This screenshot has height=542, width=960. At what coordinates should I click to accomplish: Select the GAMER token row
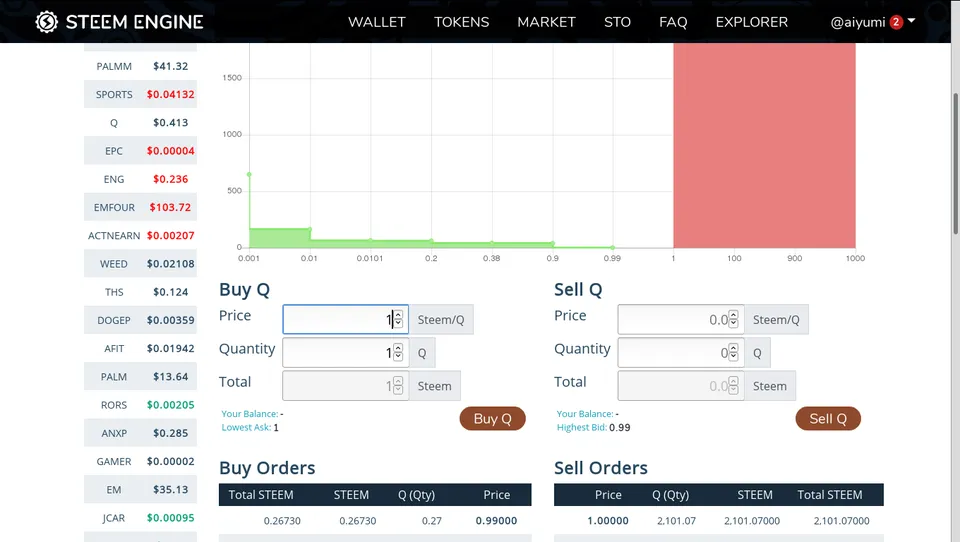(x=140, y=461)
